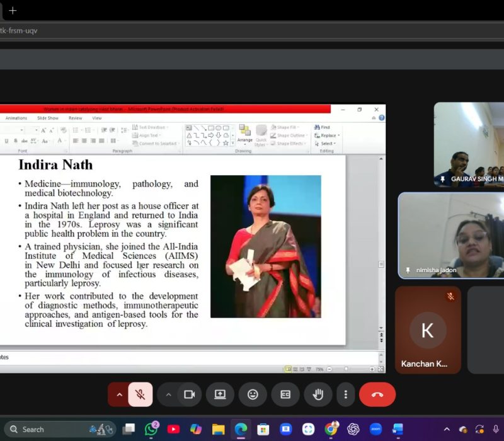Select Kanchan K participant tile
This screenshot has width=504, height=441.
427,331
